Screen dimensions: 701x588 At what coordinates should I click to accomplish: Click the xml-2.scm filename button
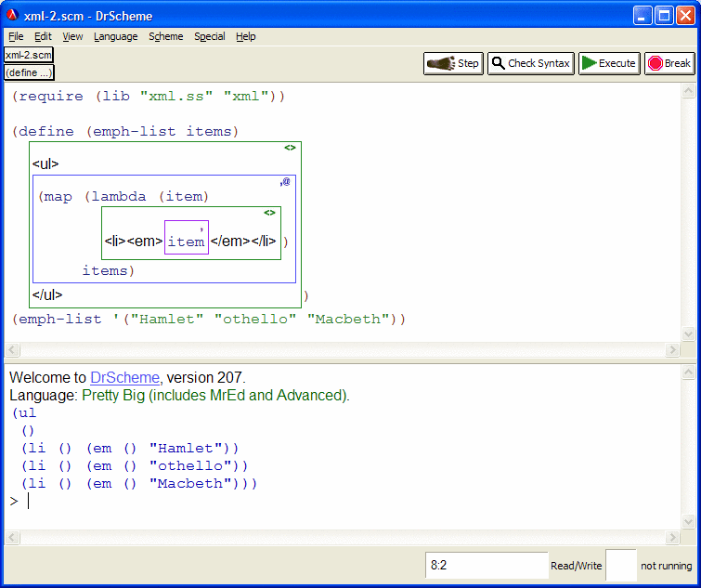[29, 55]
